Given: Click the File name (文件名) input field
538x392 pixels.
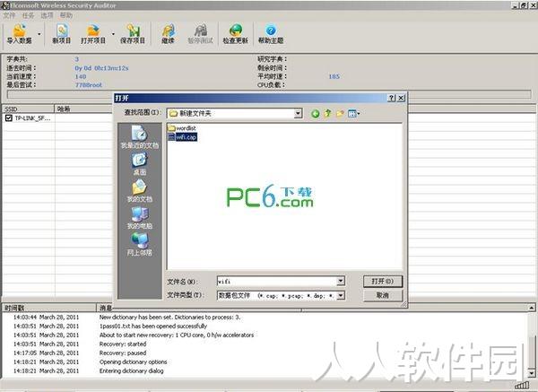Looking at the screenshot, I should [277, 282].
